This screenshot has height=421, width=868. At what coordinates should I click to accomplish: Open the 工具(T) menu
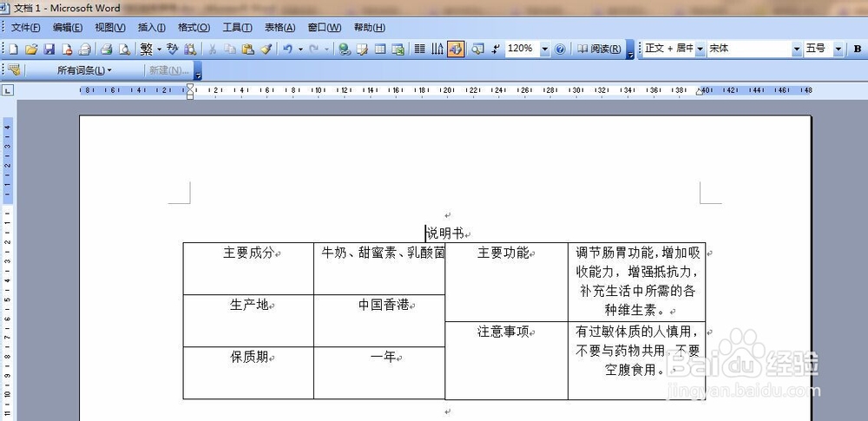coord(238,28)
